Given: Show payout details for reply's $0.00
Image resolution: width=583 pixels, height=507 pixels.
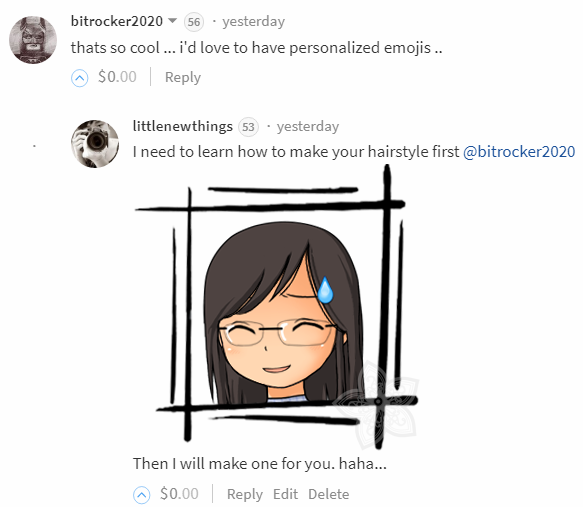Looking at the screenshot, I should click(x=179, y=494).
